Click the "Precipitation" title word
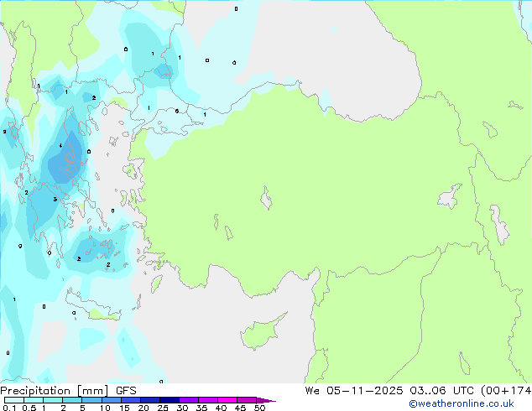 (x=35, y=391)
